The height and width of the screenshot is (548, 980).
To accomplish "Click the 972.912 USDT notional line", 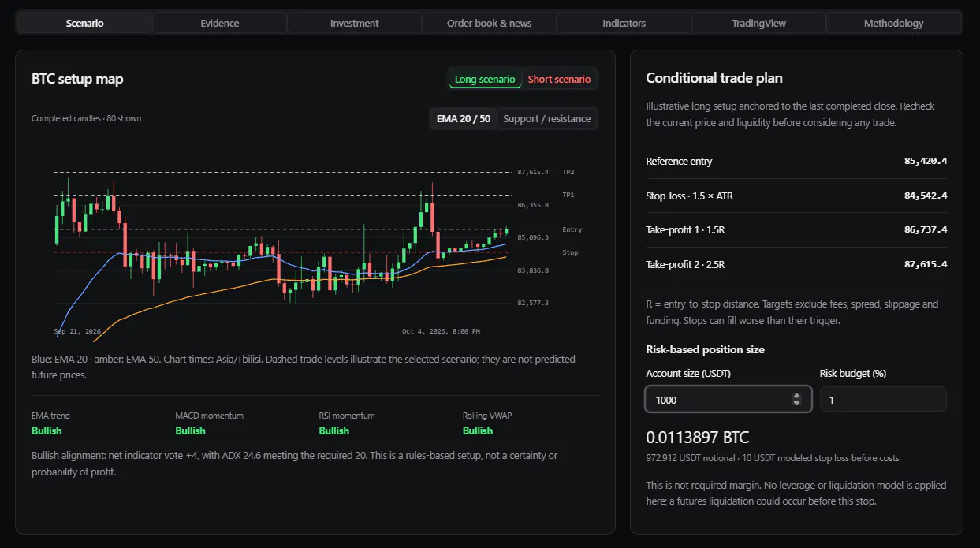I will point(772,458).
